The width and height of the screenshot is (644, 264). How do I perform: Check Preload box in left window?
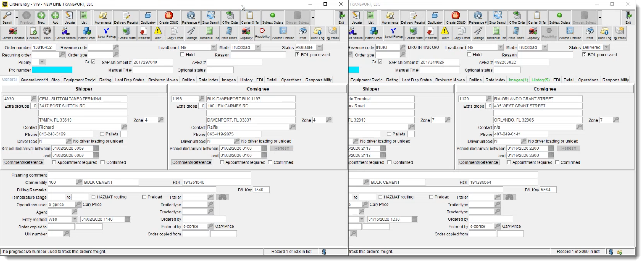(x=144, y=197)
